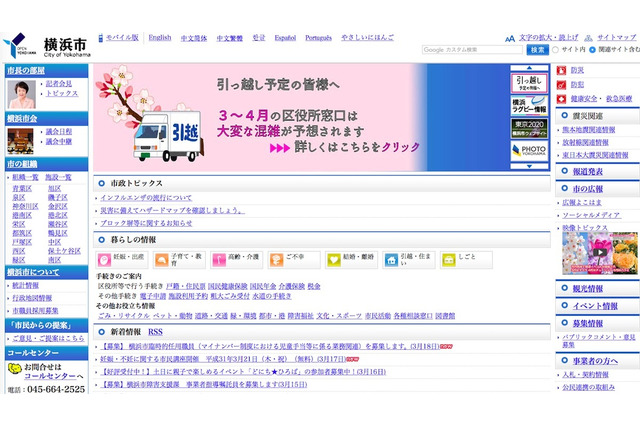Focus the Google custom search field
This screenshot has height=426, width=640.
[472, 50]
